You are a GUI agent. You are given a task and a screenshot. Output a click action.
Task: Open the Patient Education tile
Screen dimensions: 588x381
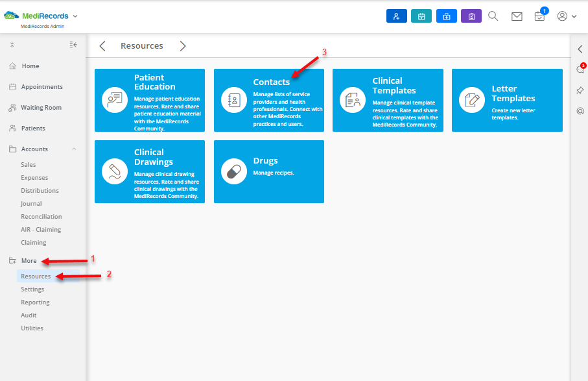[x=150, y=100]
